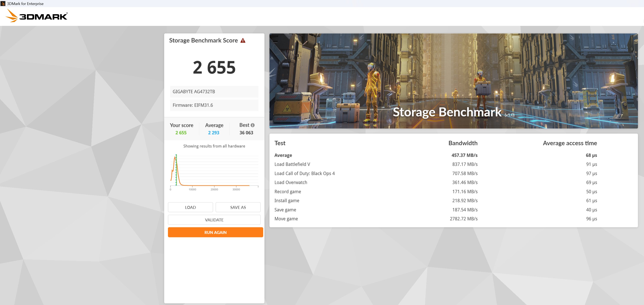Click the GIGABYTE AG4732TB device field
Screen dimensions: 644x305
[x=214, y=92]
